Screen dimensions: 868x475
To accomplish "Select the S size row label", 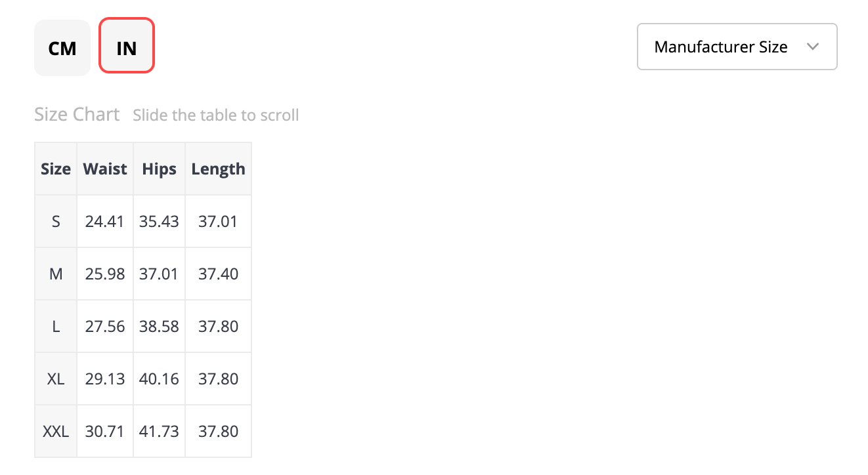I will point(56,221).
